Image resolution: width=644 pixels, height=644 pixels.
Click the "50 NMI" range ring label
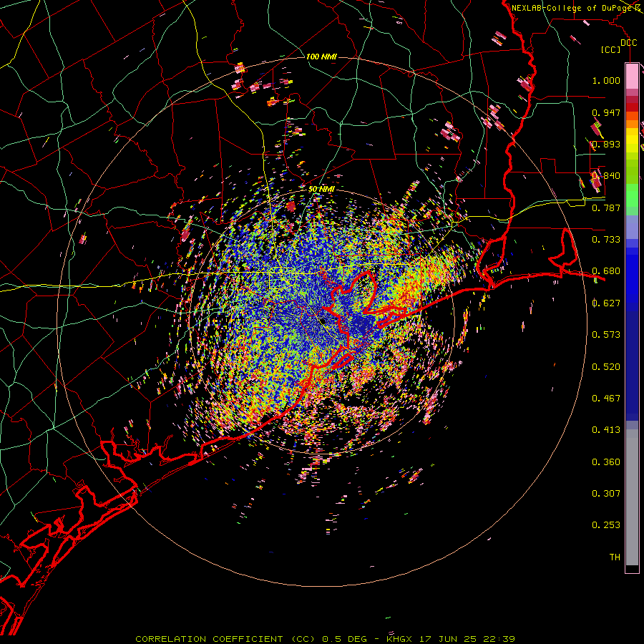point(321,189)
